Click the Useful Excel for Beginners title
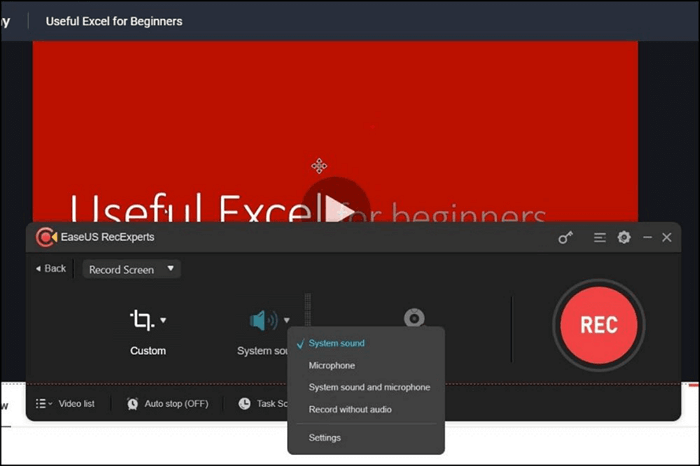This screenshot has height=466, width=700. (x=114, y=21)
